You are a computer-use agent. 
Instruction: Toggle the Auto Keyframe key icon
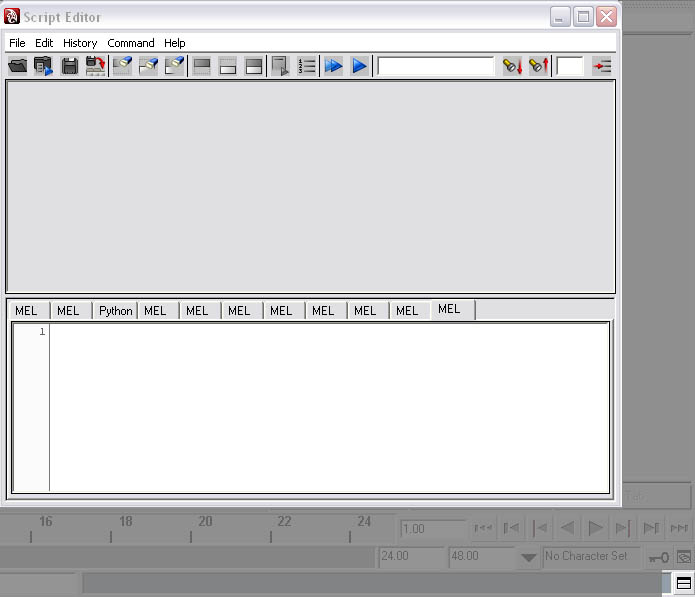click(658, 558)
